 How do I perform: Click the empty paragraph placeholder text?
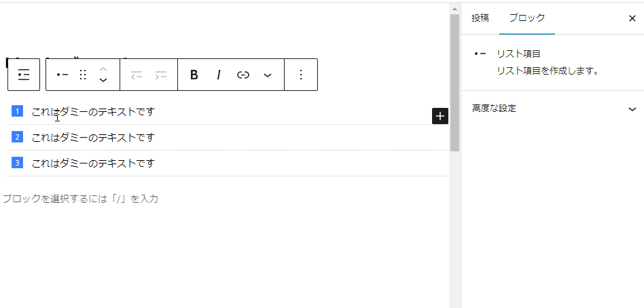click(x=80, y=199)
